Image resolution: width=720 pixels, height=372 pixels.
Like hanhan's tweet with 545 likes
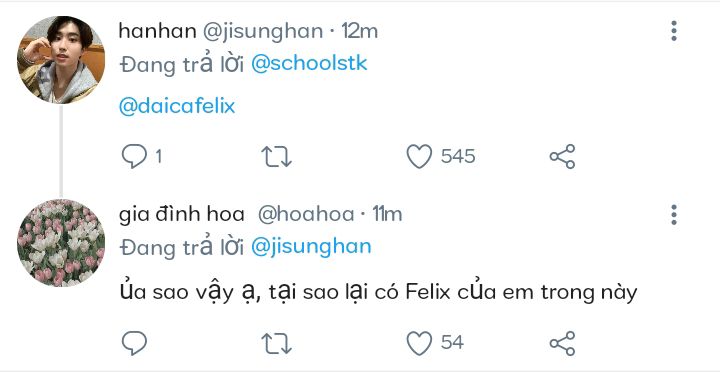(x=419, y=157)
